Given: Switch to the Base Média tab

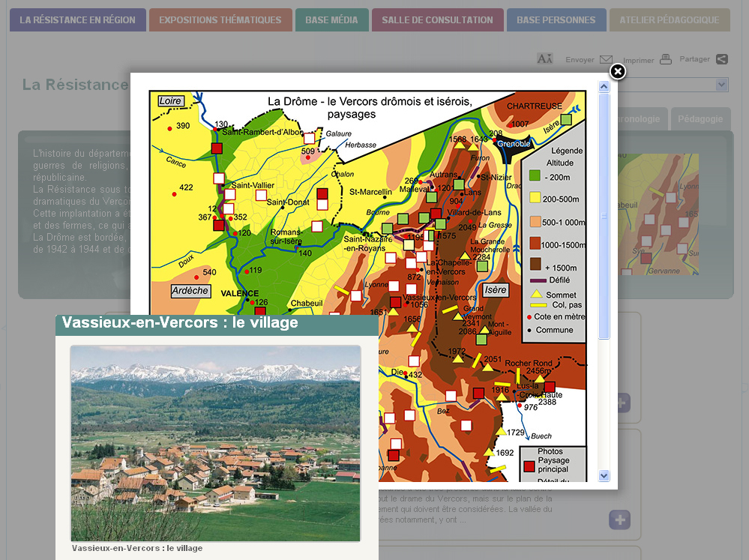Looking at the screenshot, I should coord(331,20).
